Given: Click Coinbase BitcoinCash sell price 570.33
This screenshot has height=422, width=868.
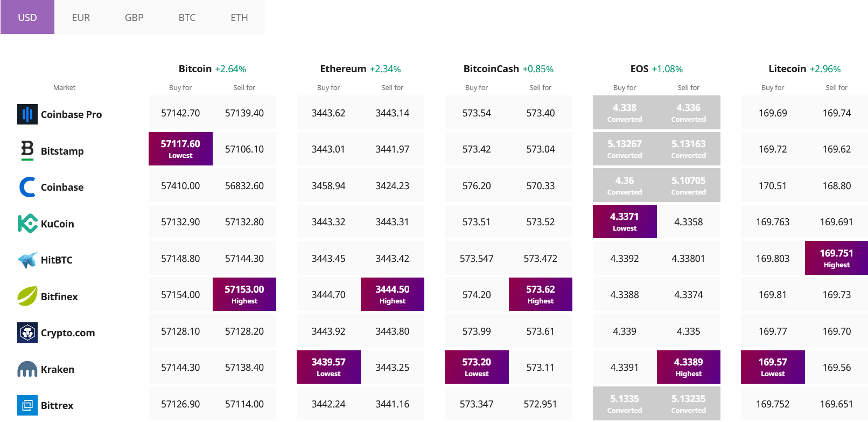Looking at the screenshot, I should 541,186.
